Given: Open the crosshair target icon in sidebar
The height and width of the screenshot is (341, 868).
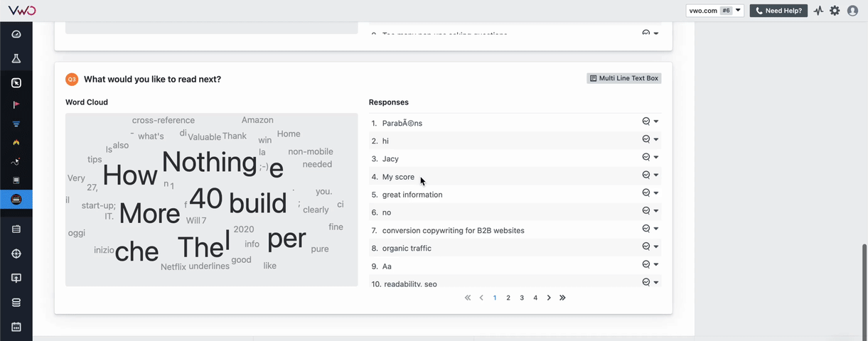Looking at the screenshot, I should point(16,254).
